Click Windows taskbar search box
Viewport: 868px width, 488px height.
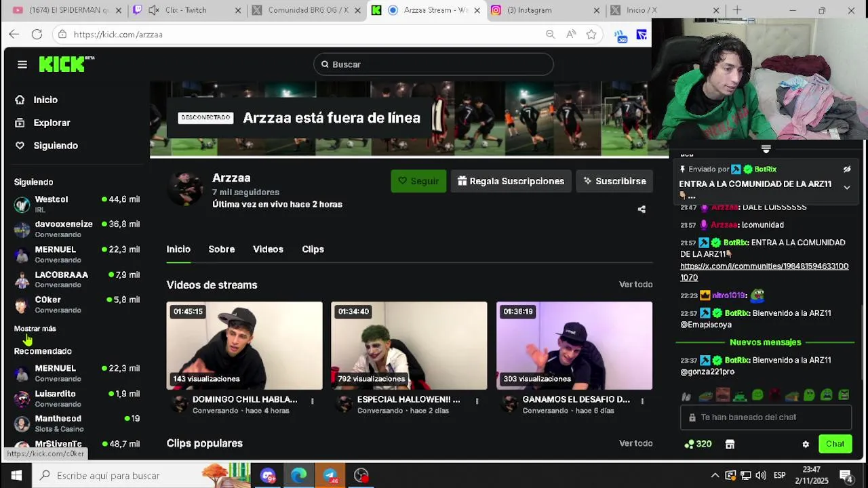[x=118, y=476]
